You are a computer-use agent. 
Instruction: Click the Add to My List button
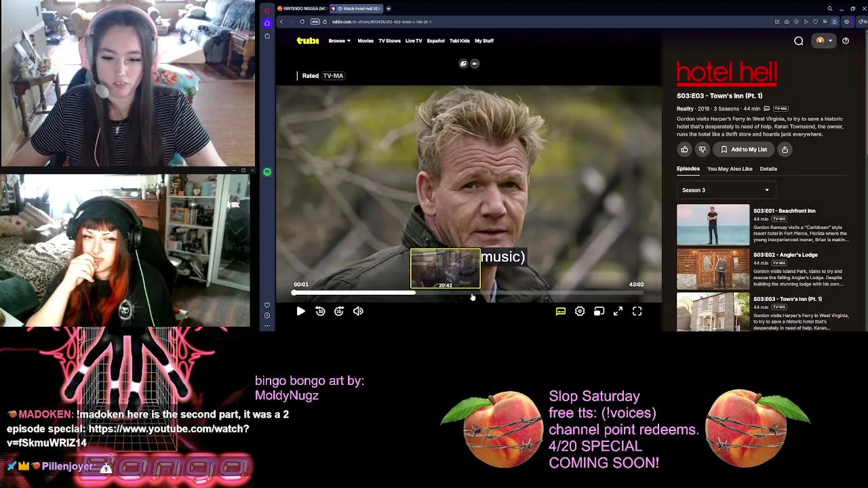(744, 150)
